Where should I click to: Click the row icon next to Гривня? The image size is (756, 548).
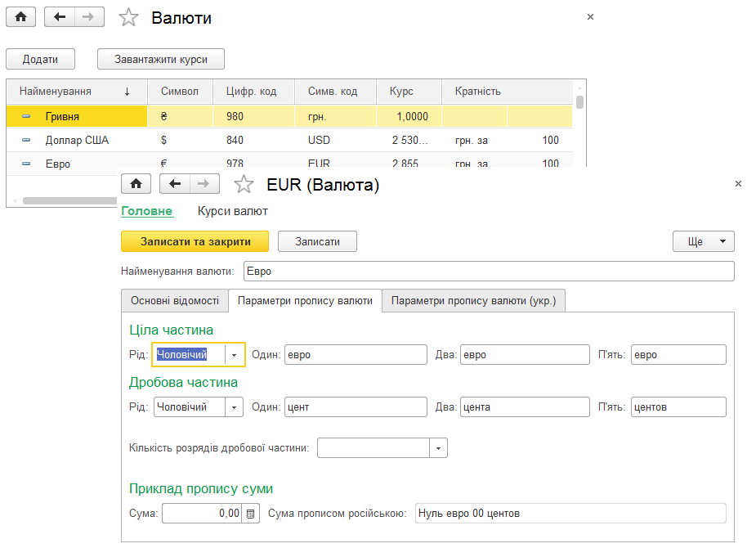coord(26,116)
